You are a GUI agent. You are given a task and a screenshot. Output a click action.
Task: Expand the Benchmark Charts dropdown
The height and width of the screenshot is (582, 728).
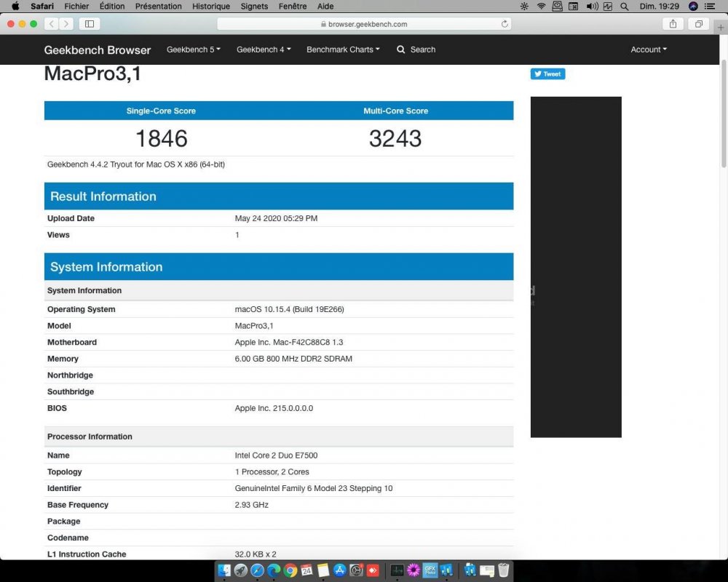tap(343, 49)
